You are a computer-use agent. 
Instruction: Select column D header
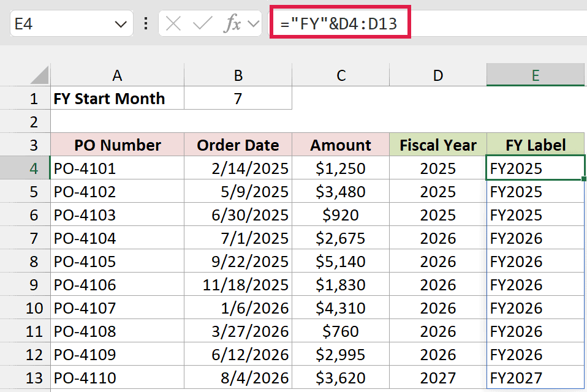(x=438, y=75)
